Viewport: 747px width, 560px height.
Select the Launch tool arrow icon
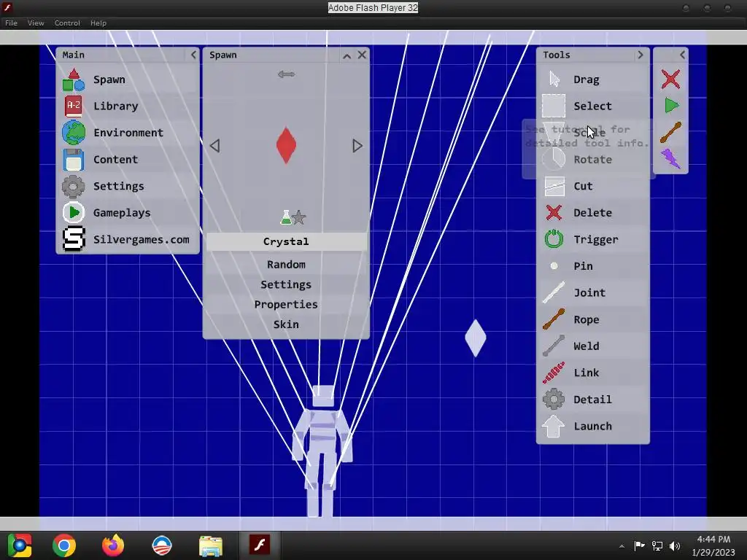554,426
